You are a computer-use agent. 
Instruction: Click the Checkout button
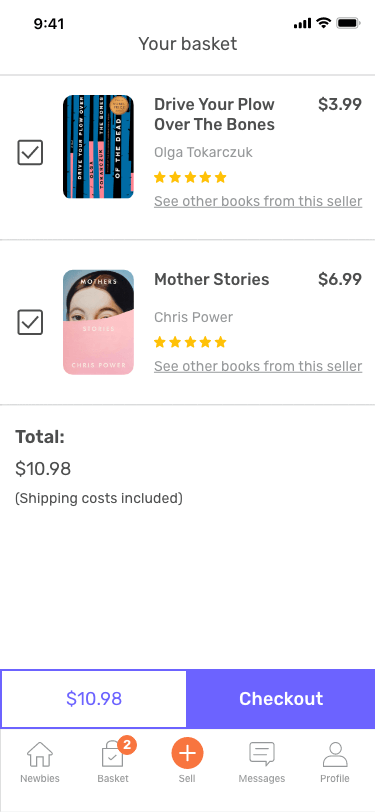click(x=281, y=699)
